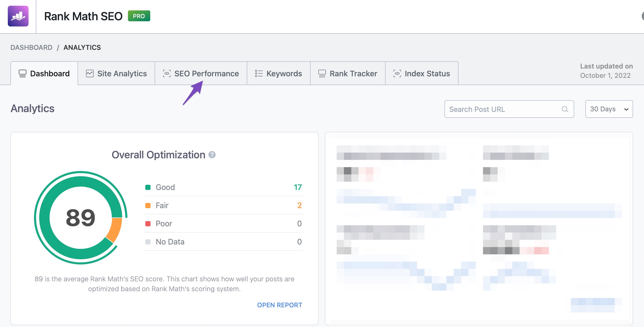The height and width of the screenshot is (327, 644).
Task: Open the Dashboard tab
Action: click(44, 73)
